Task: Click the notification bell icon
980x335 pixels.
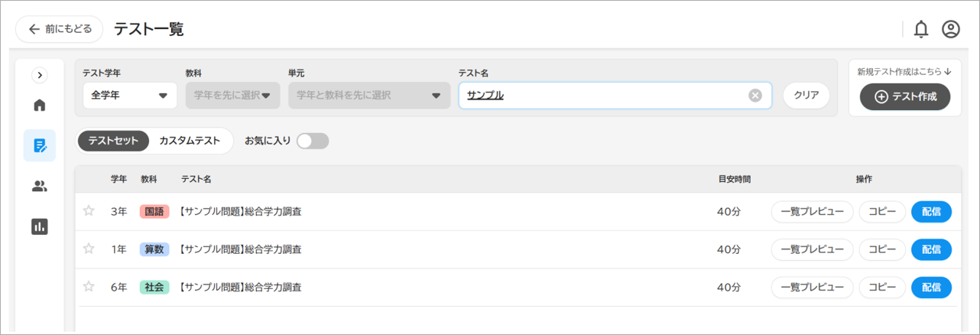Action: (x=921, y=29)
